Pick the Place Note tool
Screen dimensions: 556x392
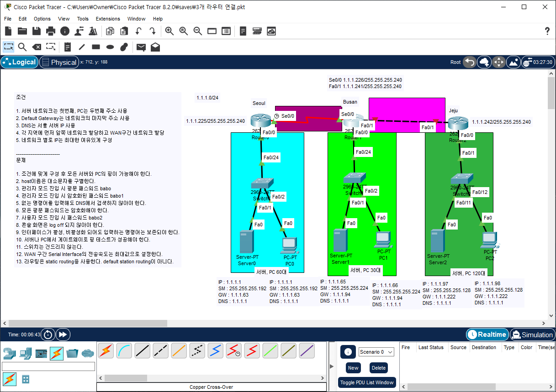coord(68,47)
